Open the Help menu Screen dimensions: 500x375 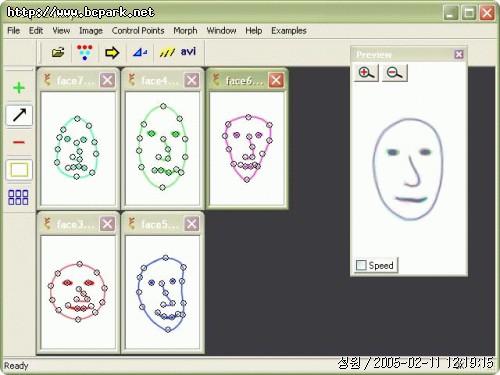coord(254,31)
